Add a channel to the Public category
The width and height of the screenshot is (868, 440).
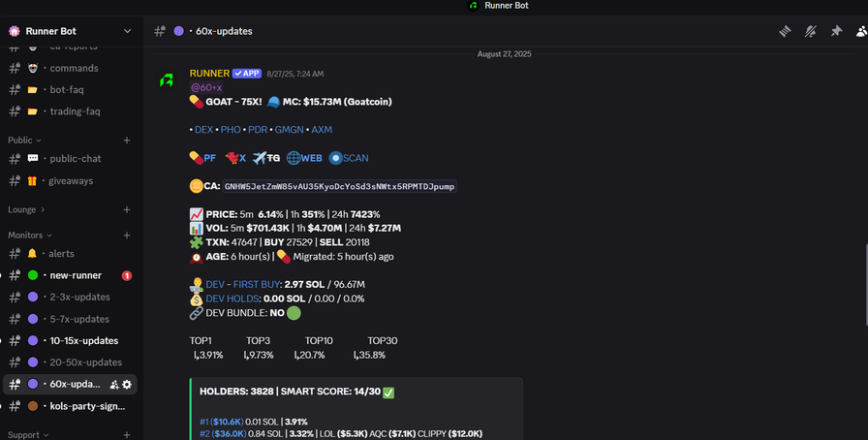coord(127,140)
